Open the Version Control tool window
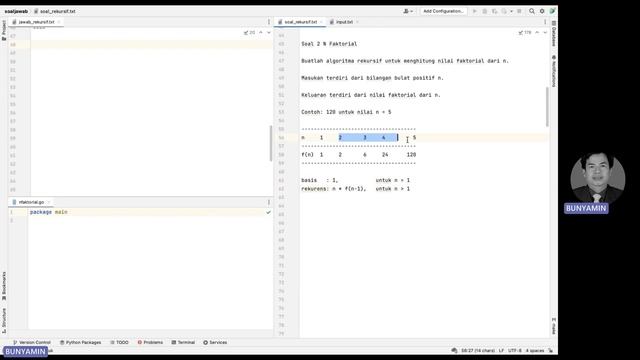 [32, 342]
